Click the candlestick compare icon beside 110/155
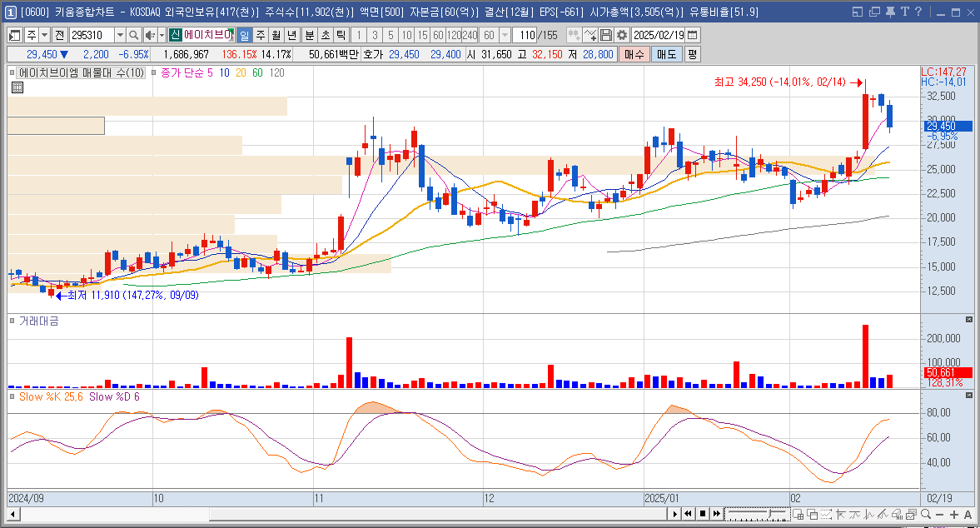980x528 pixels. (574, 35)
